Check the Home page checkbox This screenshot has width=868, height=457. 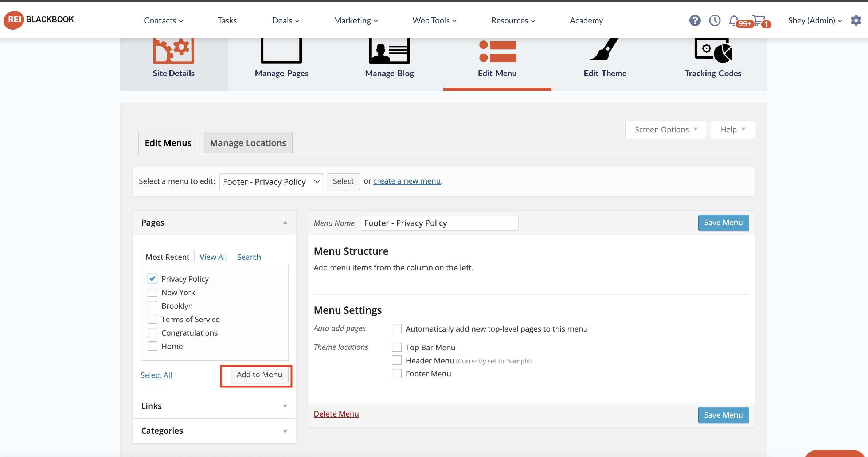click(152, 346)
